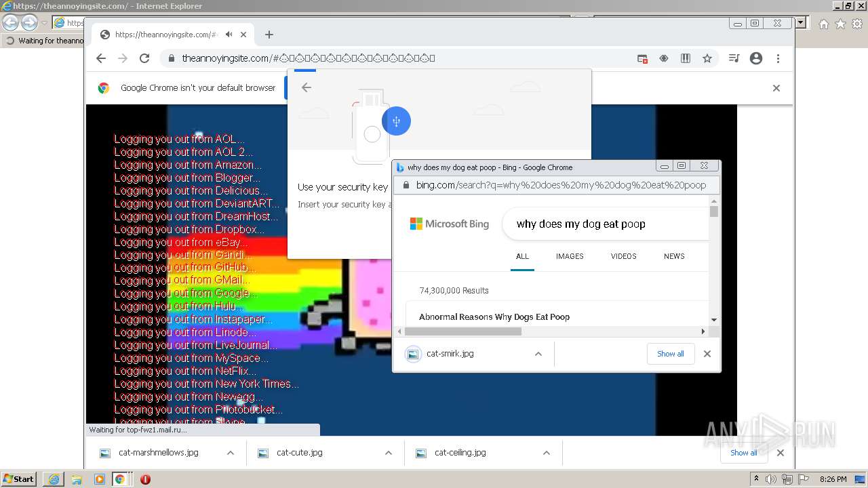Click the Internet Explorer forward button

coord(29,22)
